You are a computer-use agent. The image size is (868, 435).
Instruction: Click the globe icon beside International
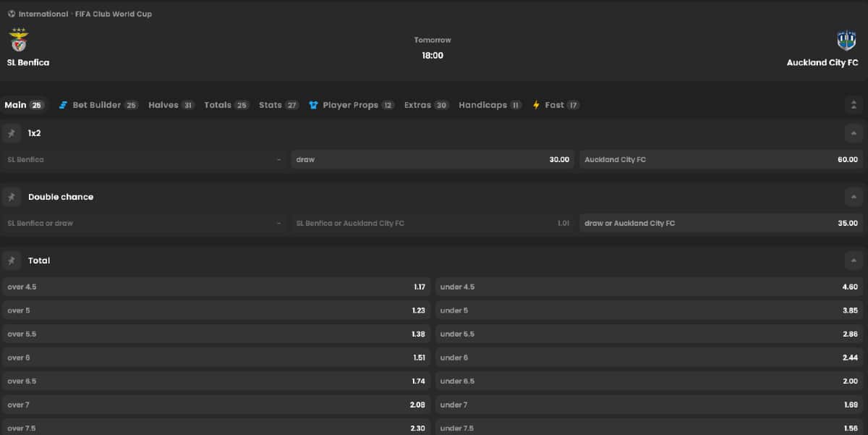[x=12, y=14]
